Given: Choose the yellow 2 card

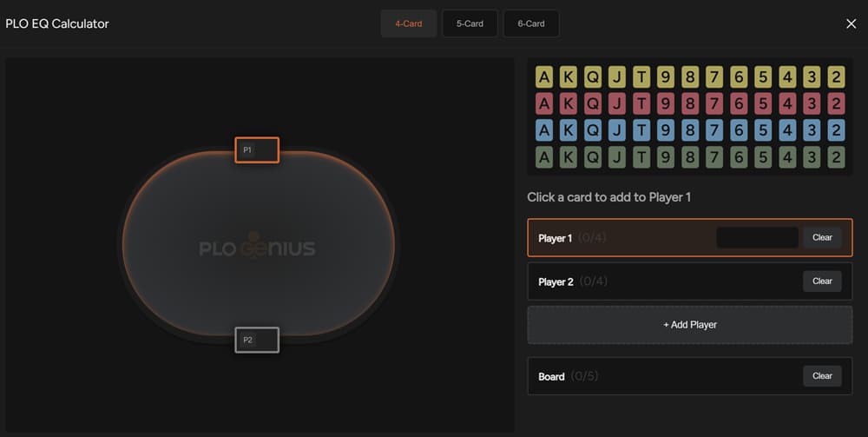Looking at the screenshot, I should [x=837, y=77].
